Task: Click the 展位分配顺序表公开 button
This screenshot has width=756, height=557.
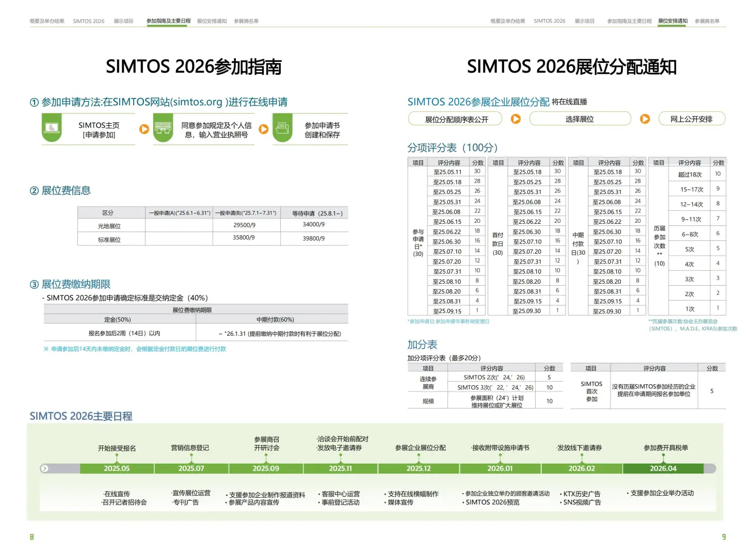Action: click(x=455, y=118)
